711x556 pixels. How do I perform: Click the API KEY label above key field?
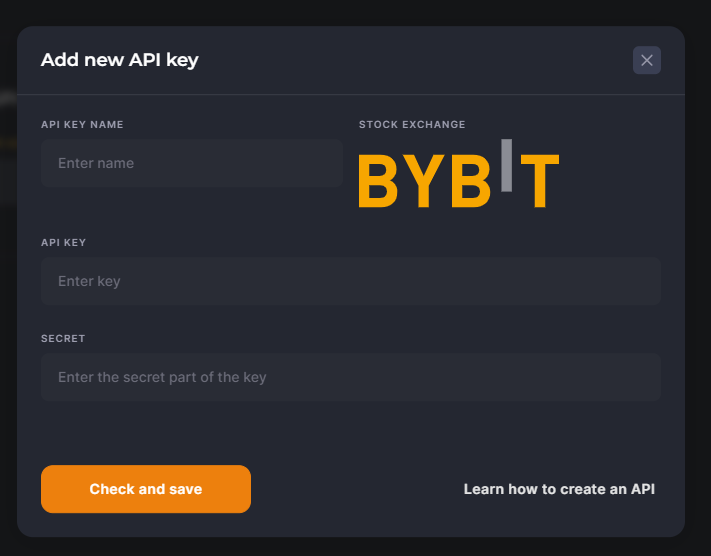[63, 242]
